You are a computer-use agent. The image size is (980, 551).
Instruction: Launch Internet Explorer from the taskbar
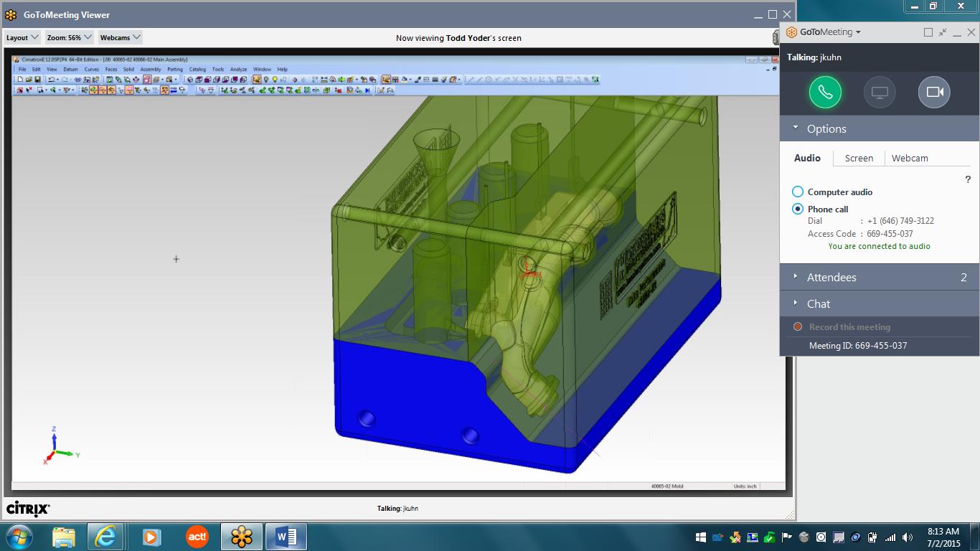pos(105,537)
